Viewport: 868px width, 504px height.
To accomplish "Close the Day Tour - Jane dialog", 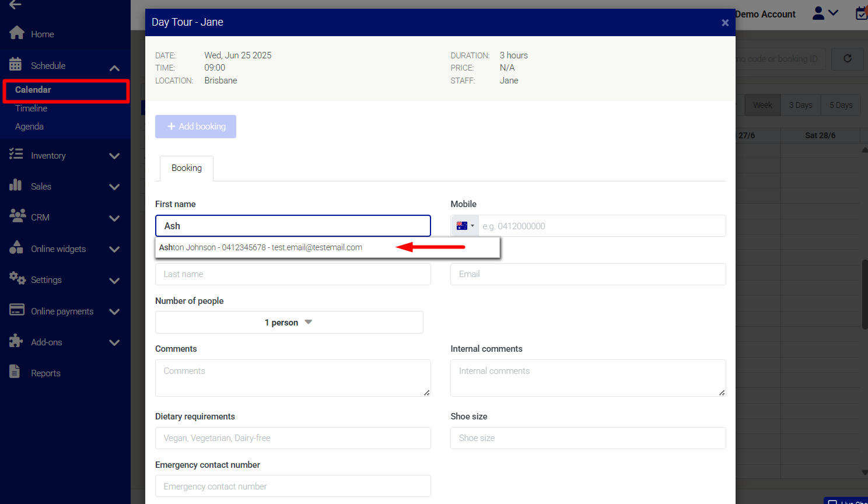I will point(725,23).
